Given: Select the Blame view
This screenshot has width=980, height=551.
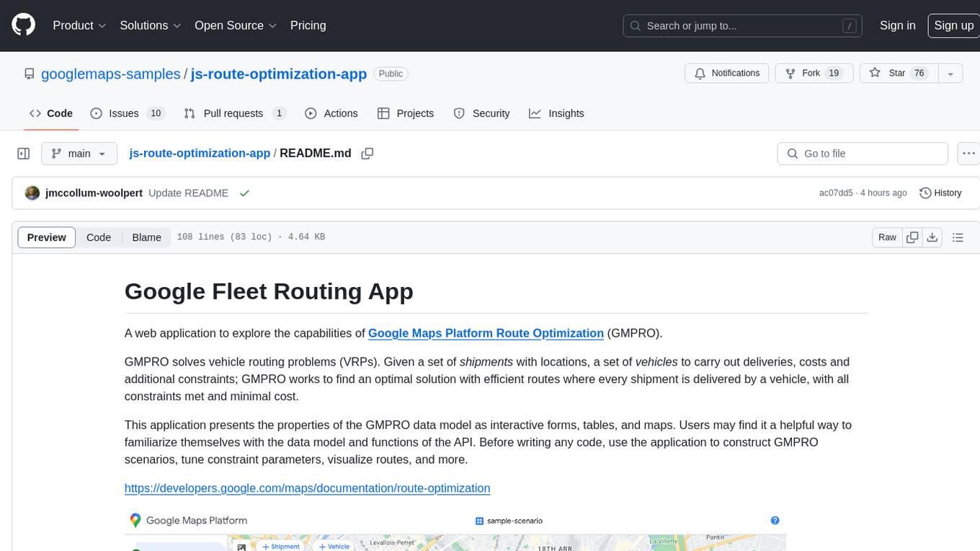Looking at the screenshot, I should click(x=146, y=237).
